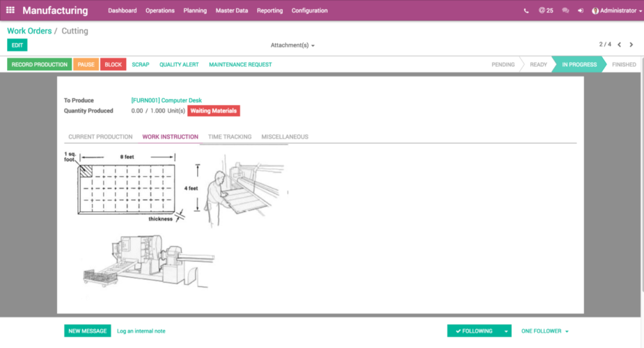Screen dimensions: 644x348
Task: Go to previous work order arrow
Action: [x=619, y=45]
